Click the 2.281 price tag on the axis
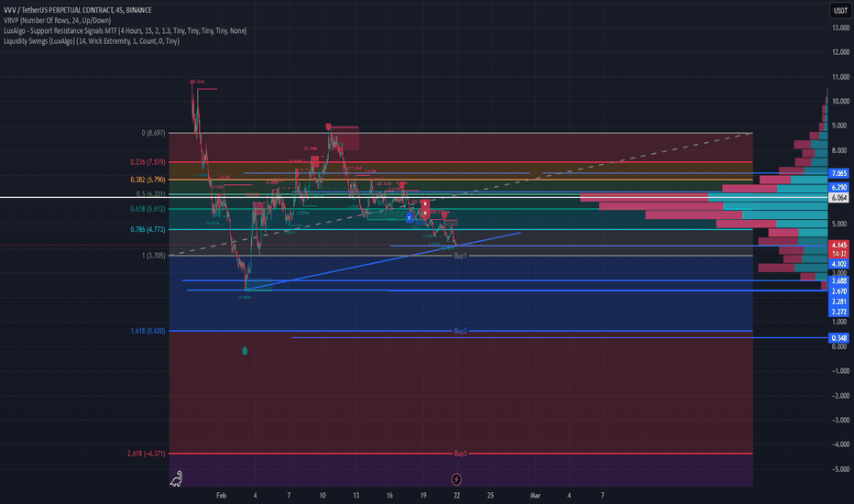The height and width of the screenshot is (504, 854). pyautogui.click(x=838, y=301)
